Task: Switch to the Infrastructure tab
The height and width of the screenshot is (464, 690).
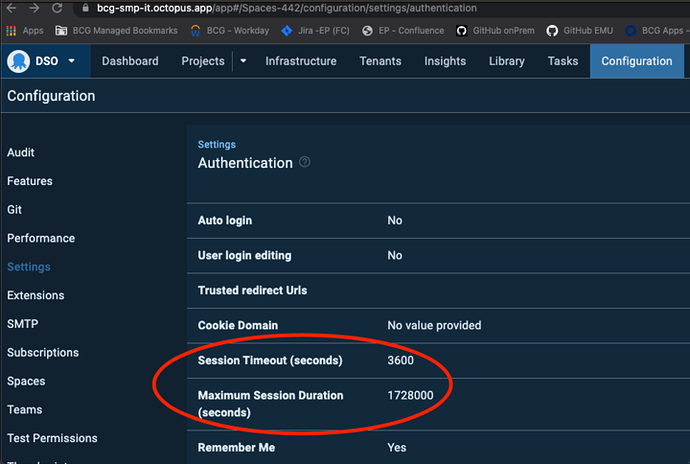Action: (x=301, y=61)
